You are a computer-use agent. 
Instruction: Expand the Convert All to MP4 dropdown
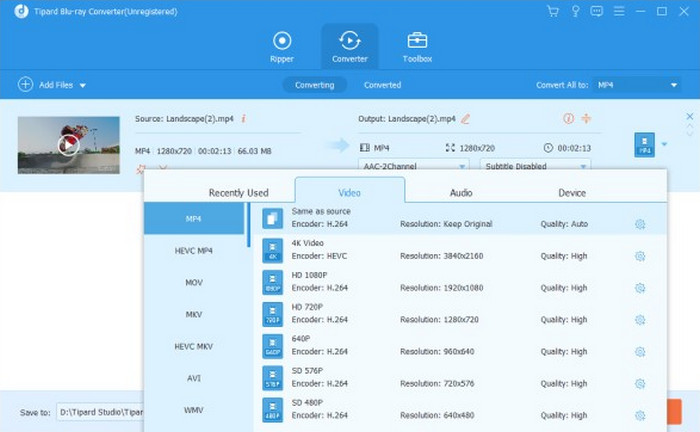(x=637, y=86)
